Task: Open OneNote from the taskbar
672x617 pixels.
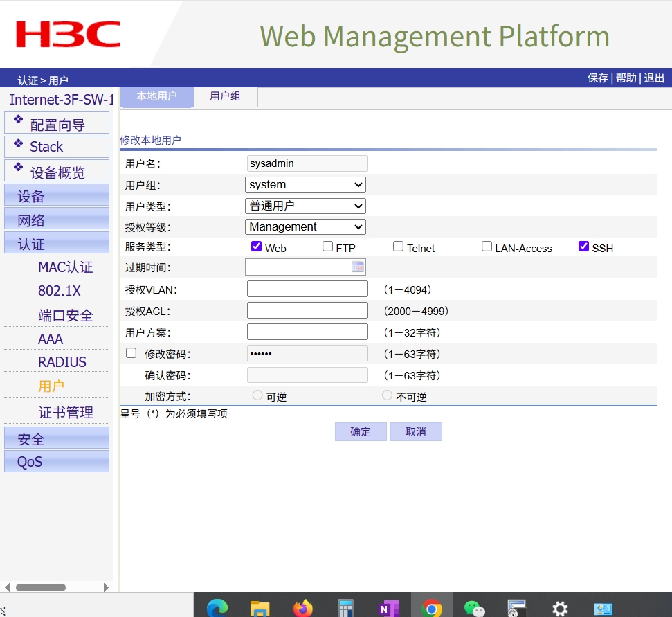Action: [389, 609]
